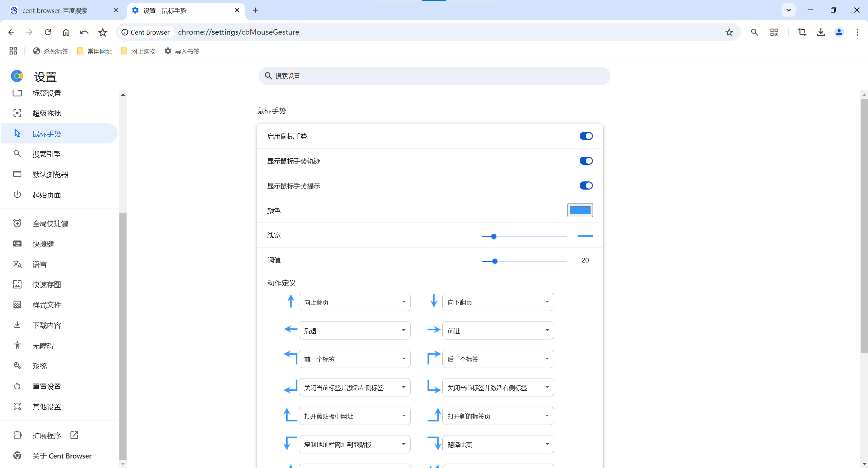
Task: Open downloads from the toolbar icon
Action: (x=821, y=32)
